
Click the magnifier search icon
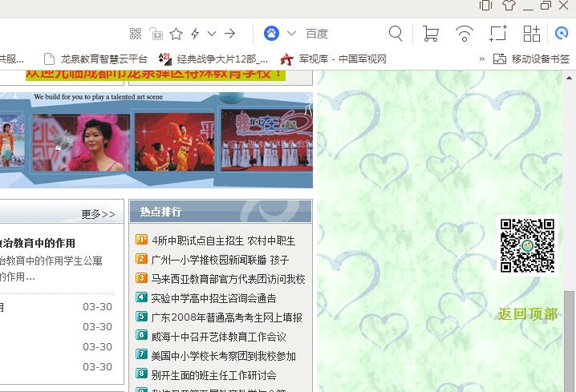pyautogui.click(x=395, y=34)
